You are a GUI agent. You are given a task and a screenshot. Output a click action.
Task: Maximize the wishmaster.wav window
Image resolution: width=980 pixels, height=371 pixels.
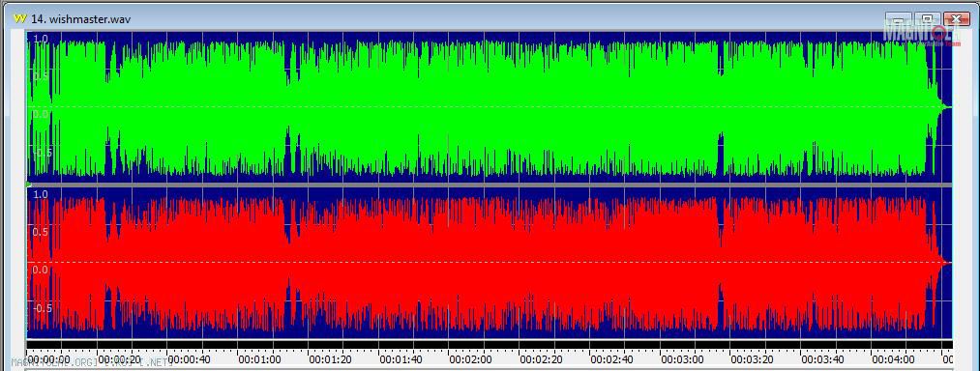tap(928, 19)
